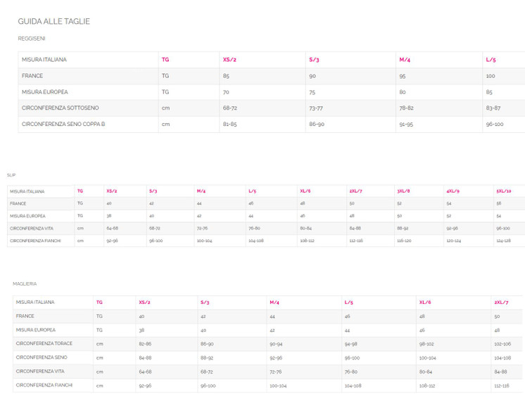
Task: Click 'XL/6' column header in Slip table
Action: pos(305,191)
